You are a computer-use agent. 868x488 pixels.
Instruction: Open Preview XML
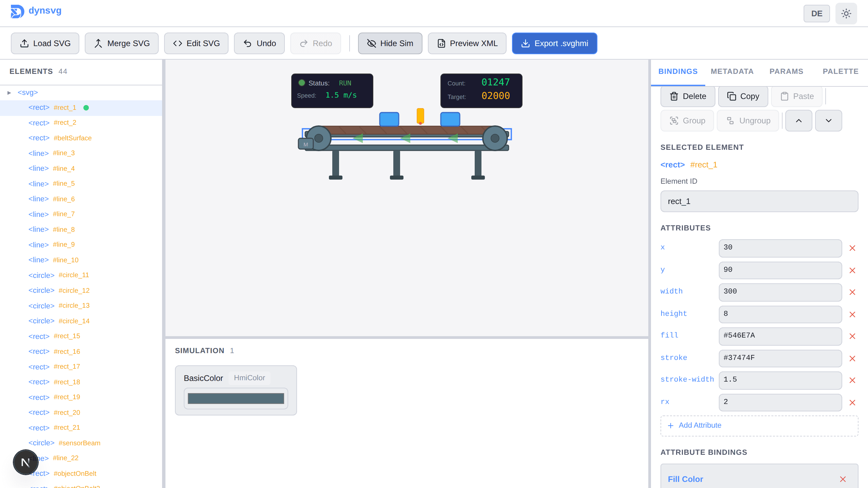467,43
